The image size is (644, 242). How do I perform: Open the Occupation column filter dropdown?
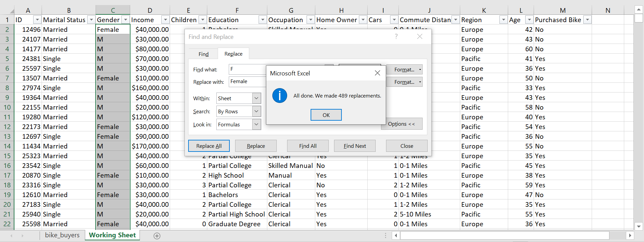click(x=311, y=20)
